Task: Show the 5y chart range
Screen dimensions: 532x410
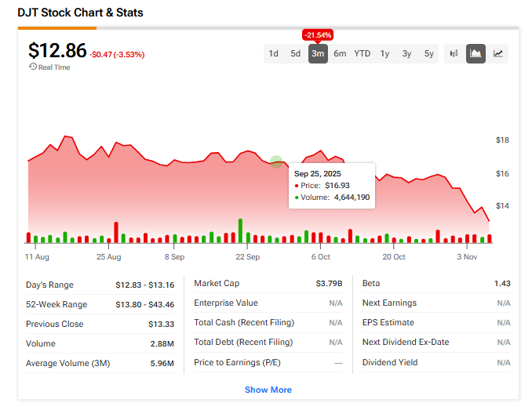Action: point(428,53)
